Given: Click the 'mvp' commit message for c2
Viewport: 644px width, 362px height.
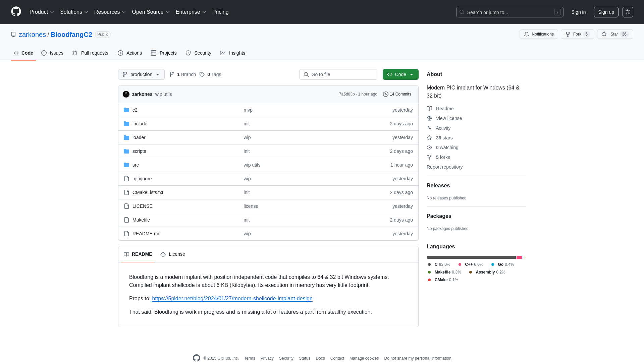Looking at the screenshot, I should click(x=248, y=110).
